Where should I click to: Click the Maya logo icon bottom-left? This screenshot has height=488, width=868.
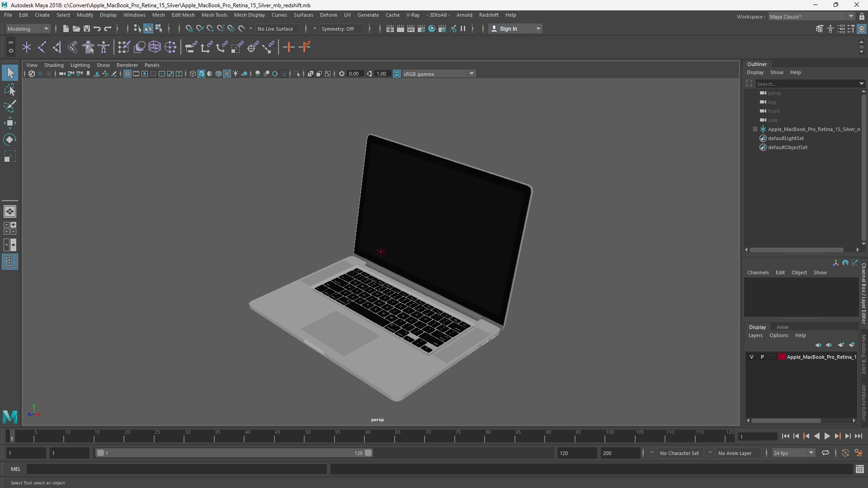click(10, 416)
